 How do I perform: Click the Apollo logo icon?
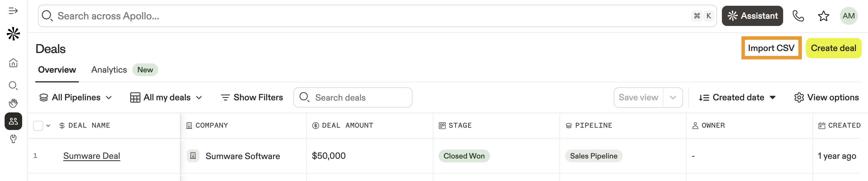[13, 34]
